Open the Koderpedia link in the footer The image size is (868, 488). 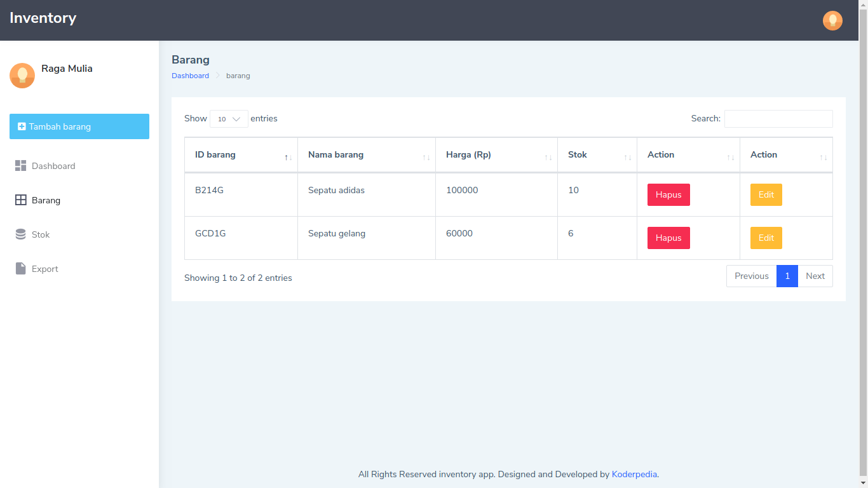pyautogui.click(x=634, y=474)
